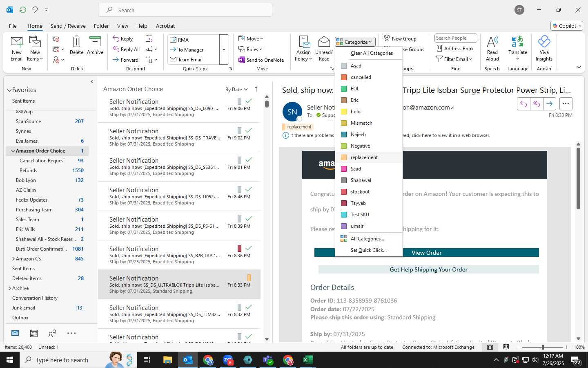Viewport: 588px width, 368px height.
Task: Open the Rules dropdown
Action: (x=250, y=49)
